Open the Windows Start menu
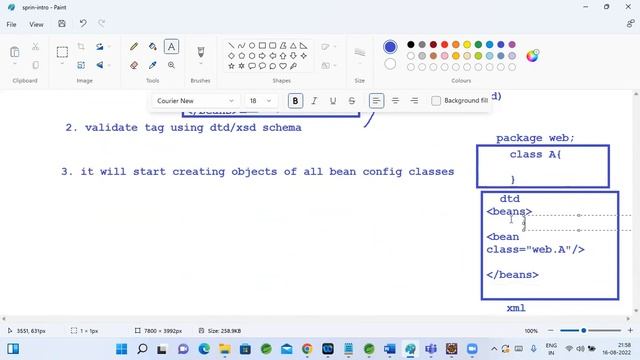 (x=121, y=349)
